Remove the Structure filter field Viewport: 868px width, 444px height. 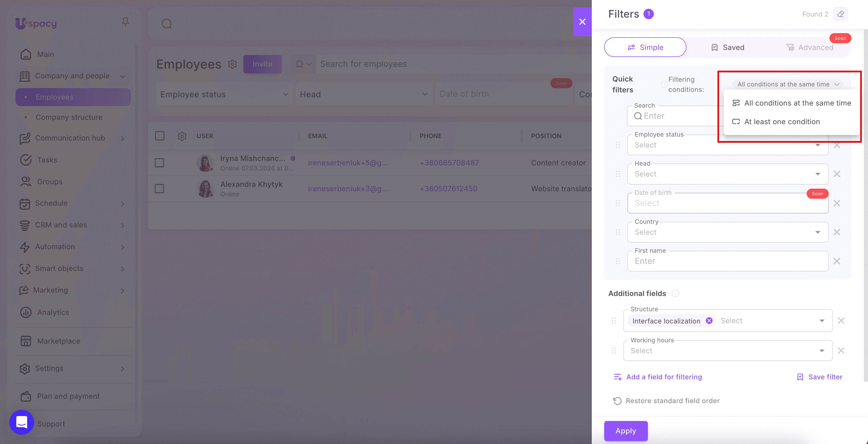841,321
